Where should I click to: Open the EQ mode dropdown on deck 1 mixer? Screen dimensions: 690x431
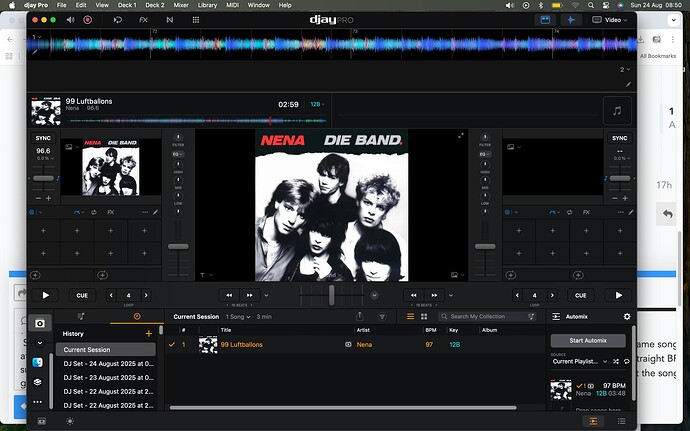tap(177, 154)
